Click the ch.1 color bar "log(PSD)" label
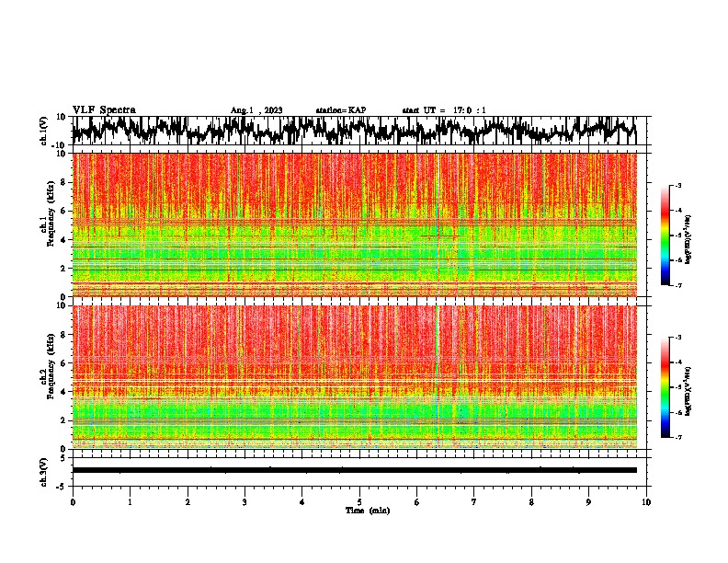728x563 pixels. pos(688,240)
